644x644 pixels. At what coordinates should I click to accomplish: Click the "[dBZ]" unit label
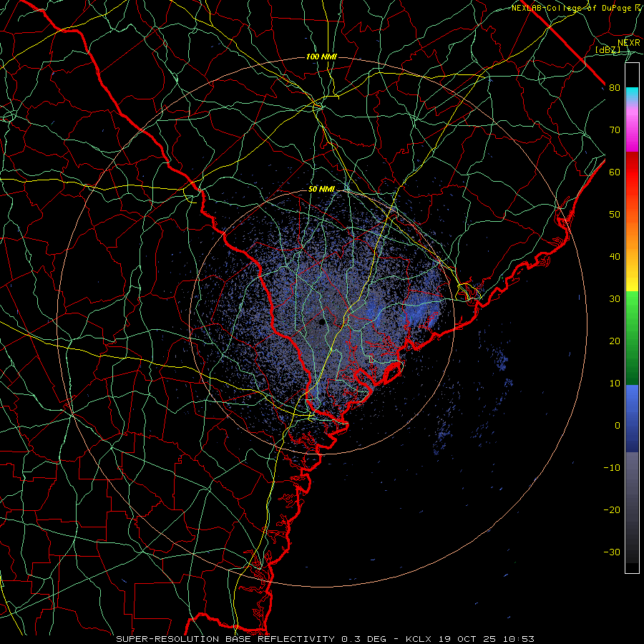point(608,50)
